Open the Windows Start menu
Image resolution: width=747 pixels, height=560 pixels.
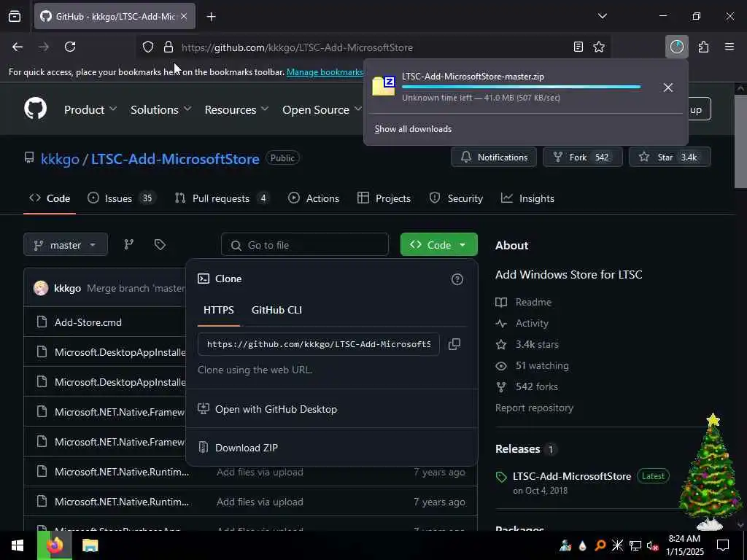point(18,545)
